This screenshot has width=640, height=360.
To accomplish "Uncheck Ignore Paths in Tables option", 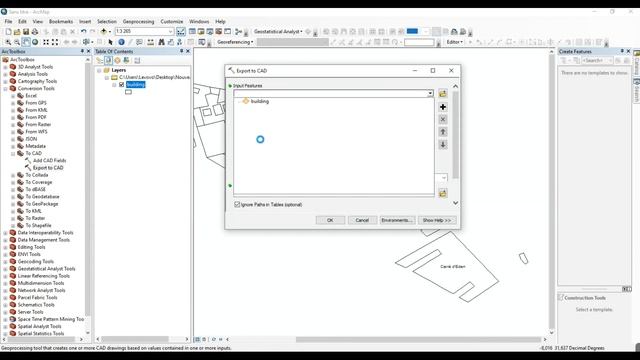I will click(237, 204).
